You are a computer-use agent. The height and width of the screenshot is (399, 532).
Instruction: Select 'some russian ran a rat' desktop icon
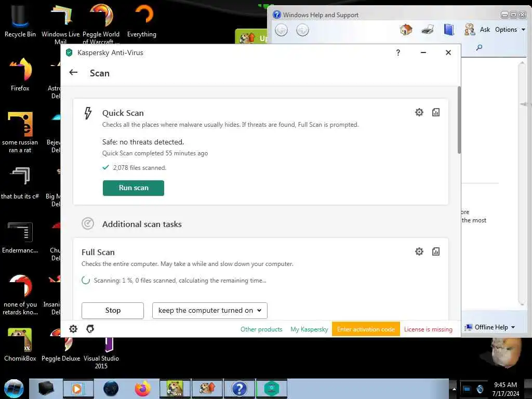(x=20, y=132)
